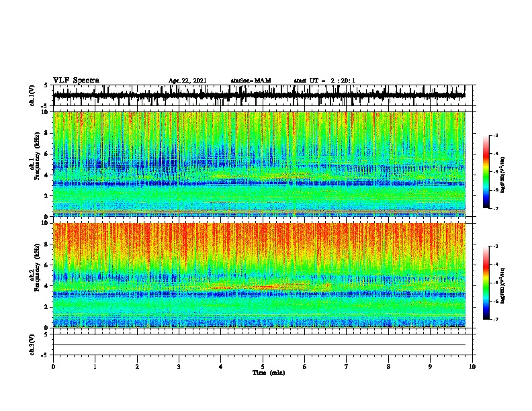
Task: Click the ch.1 color bar log(PSD) unit label
Action: tap(503, 175)
